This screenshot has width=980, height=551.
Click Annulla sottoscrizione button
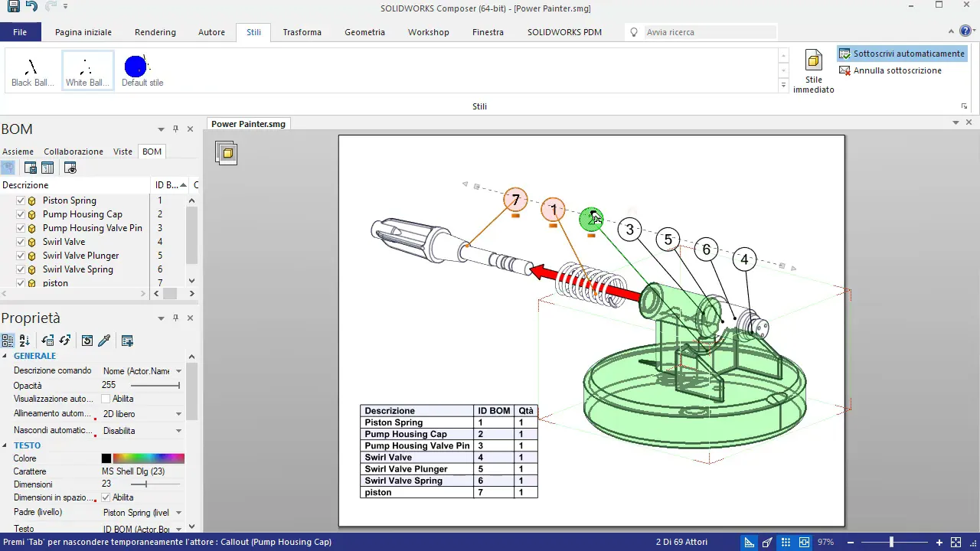click(890, 70)
